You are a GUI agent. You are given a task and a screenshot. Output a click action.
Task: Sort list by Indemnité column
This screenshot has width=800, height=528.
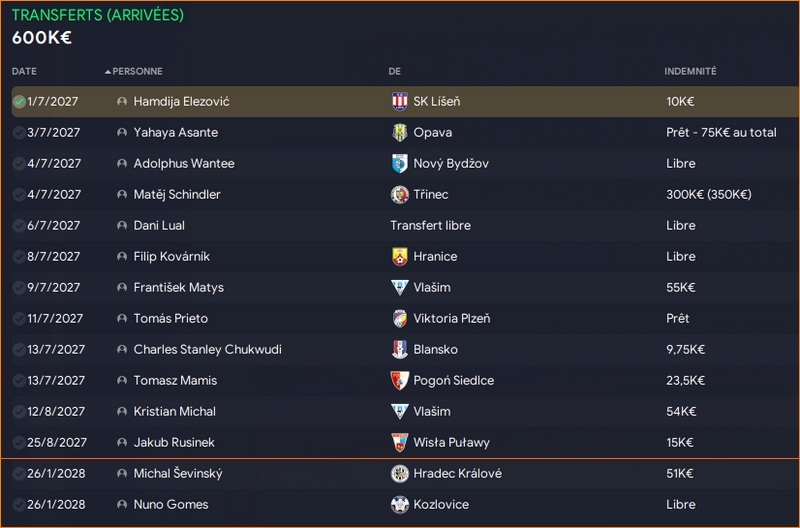click(x=690, y=71)
